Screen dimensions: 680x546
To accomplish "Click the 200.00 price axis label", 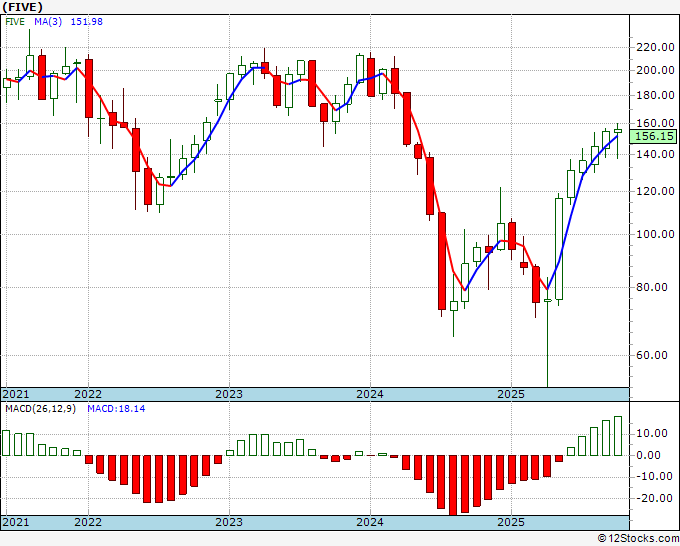I will pyautogui.click(x=655, y=70).
